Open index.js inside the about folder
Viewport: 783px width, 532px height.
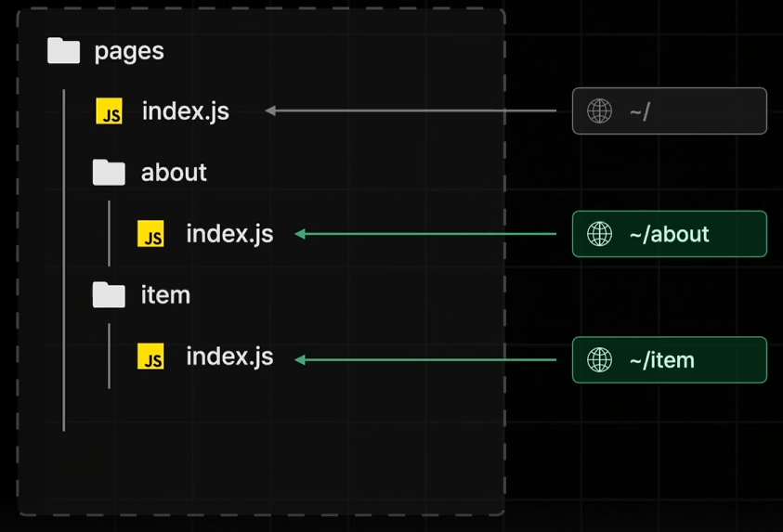[x=229, y=234]
